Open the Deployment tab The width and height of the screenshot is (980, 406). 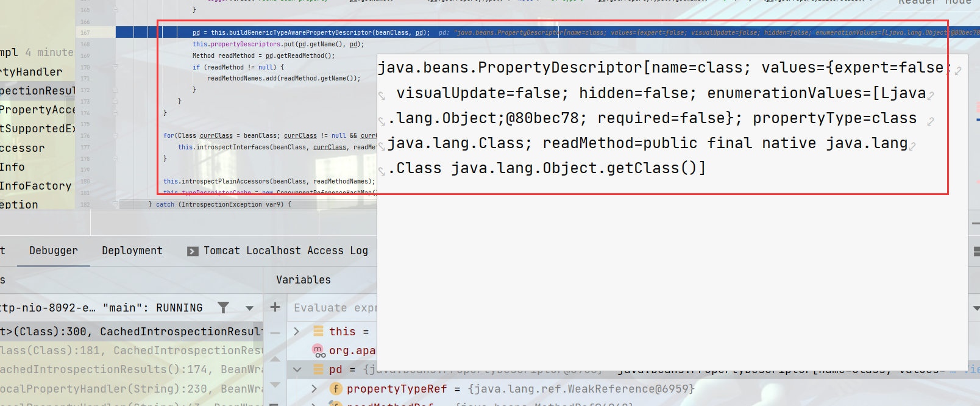tap(132, 251)
